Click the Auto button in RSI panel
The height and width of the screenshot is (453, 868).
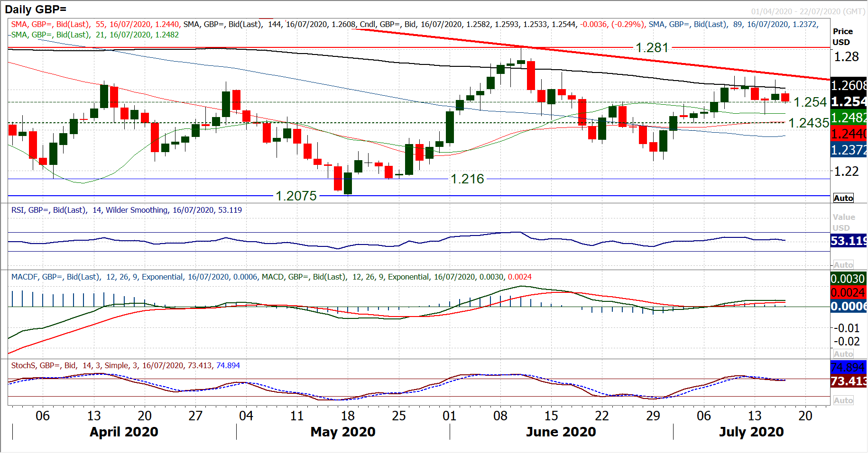(843, 265)
